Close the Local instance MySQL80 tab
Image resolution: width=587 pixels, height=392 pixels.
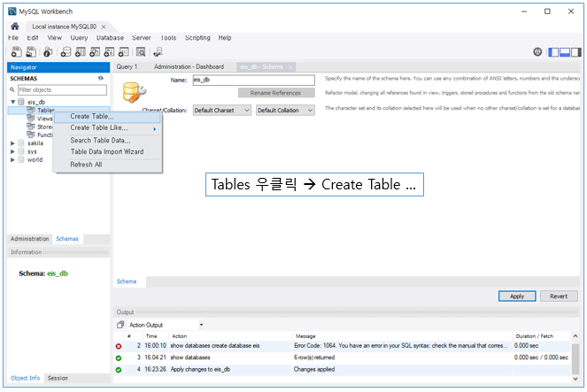tap(104, 27)
